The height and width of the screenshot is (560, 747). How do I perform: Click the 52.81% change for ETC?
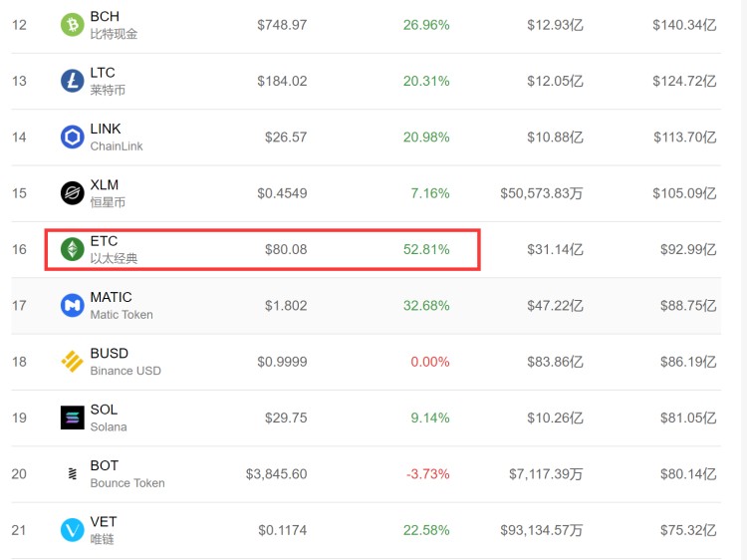[x=426, y=249]
